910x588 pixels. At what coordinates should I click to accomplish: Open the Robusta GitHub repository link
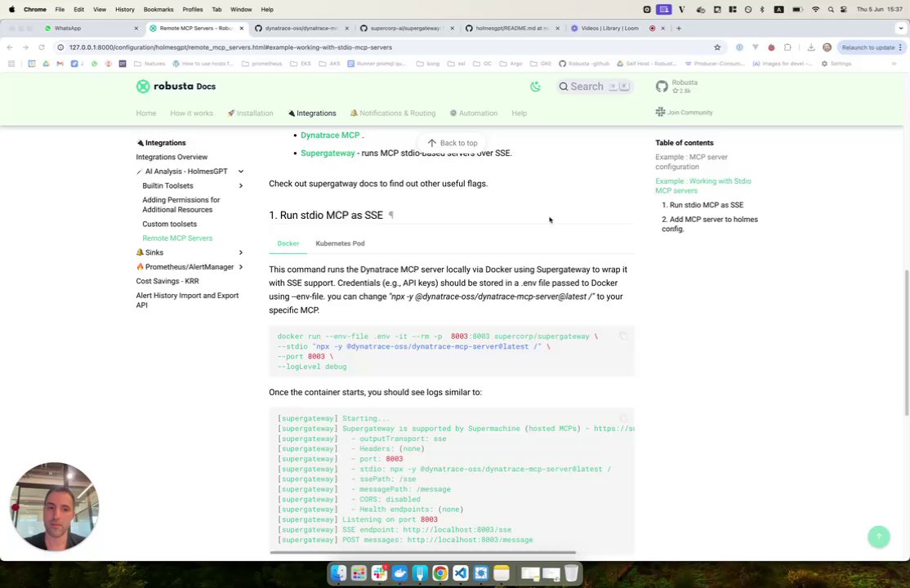coord(676,87)
